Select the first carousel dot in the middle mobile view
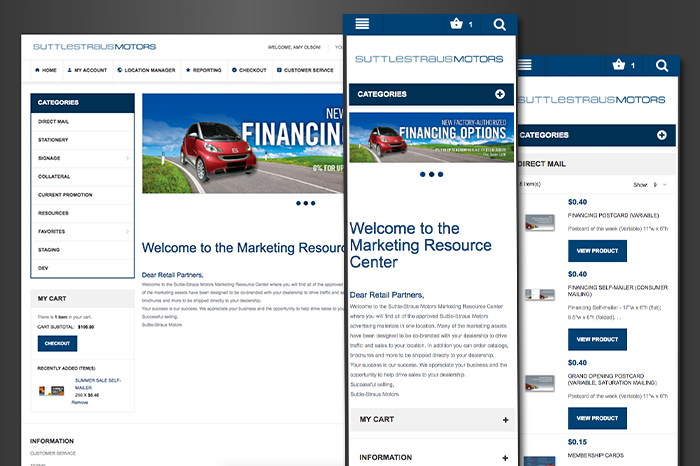Screen dimensions: 700x466 (x=422, y=175)
